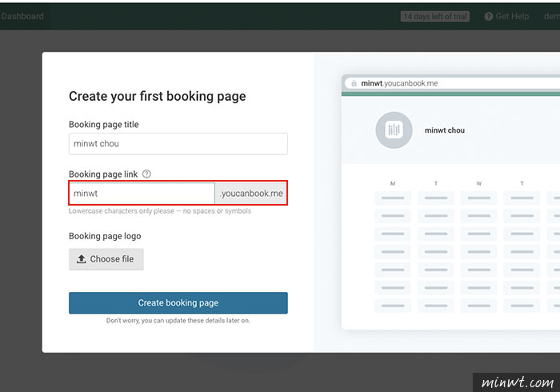This screenshot has width=560, height=392.
Task: Click the Booking page logo label
Action: [105, 236]
